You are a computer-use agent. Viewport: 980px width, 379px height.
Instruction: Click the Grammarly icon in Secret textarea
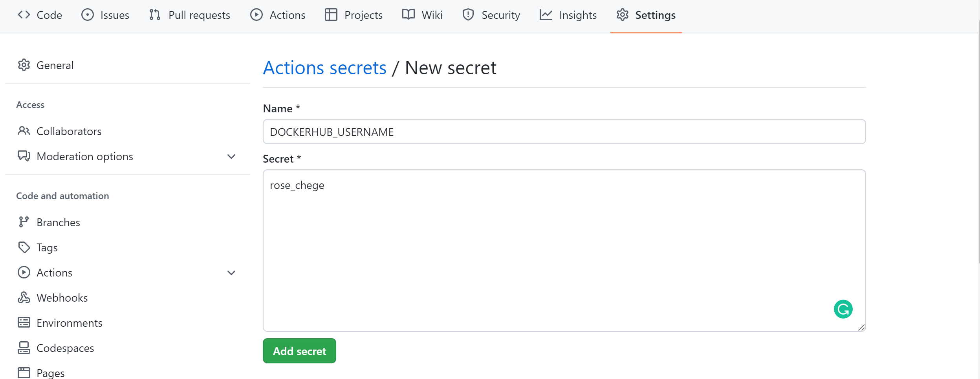843,309
